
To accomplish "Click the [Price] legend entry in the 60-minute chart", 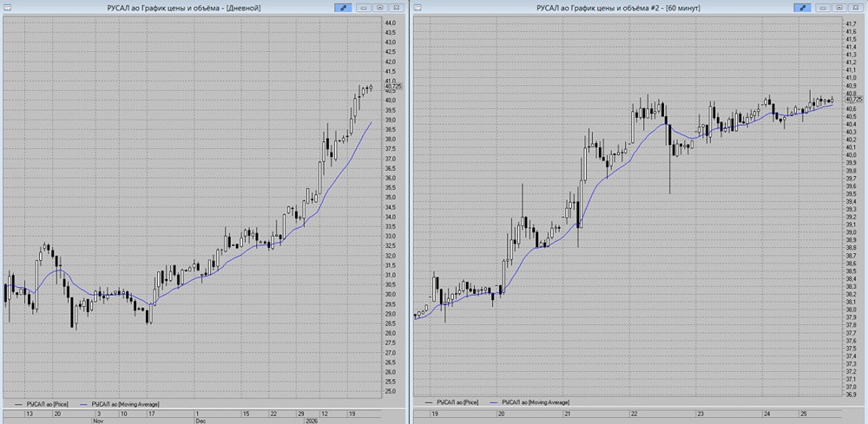I will [457, 402].
